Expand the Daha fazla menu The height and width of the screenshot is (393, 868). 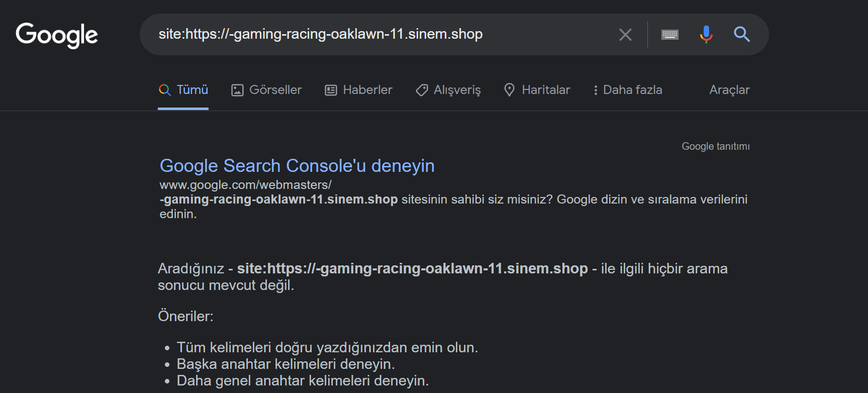[628, 90]
